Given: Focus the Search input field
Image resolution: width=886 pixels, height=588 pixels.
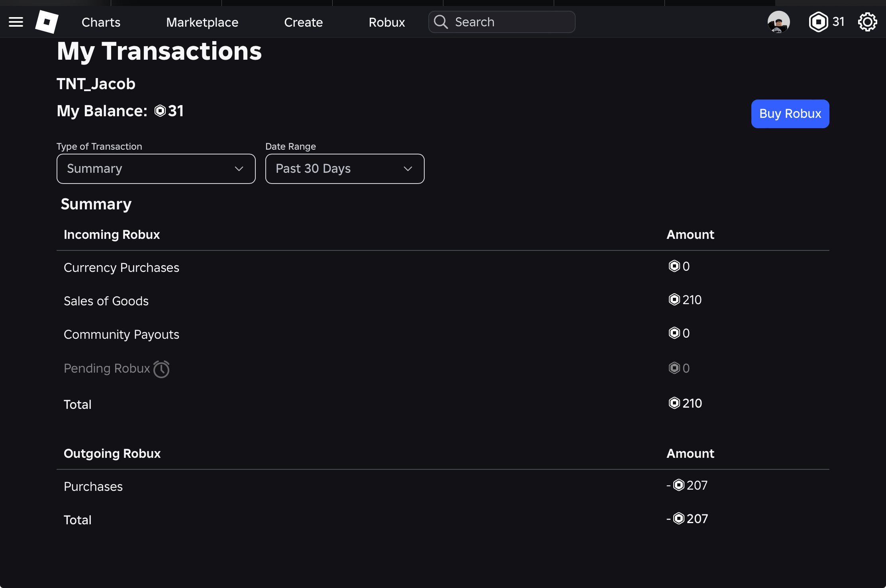Looking at the screenshot, I should [x=502, y=22].
